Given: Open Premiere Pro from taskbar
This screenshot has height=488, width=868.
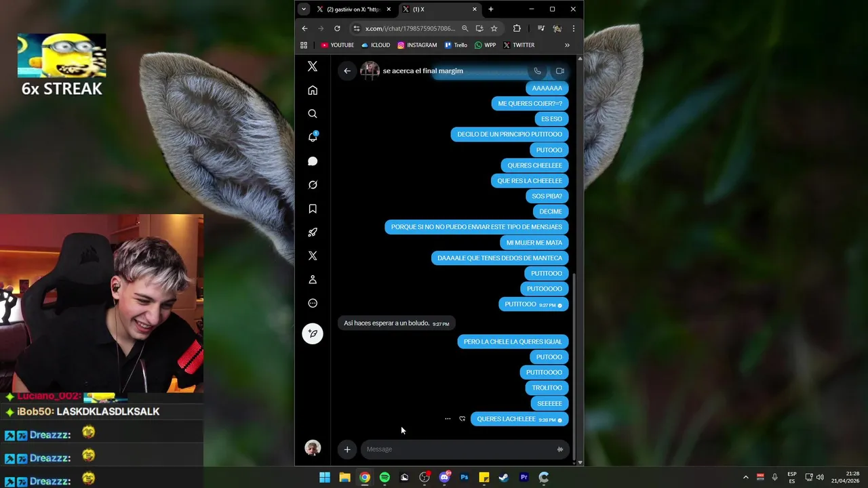Looking at the screenshot, I should coord(524,477).
